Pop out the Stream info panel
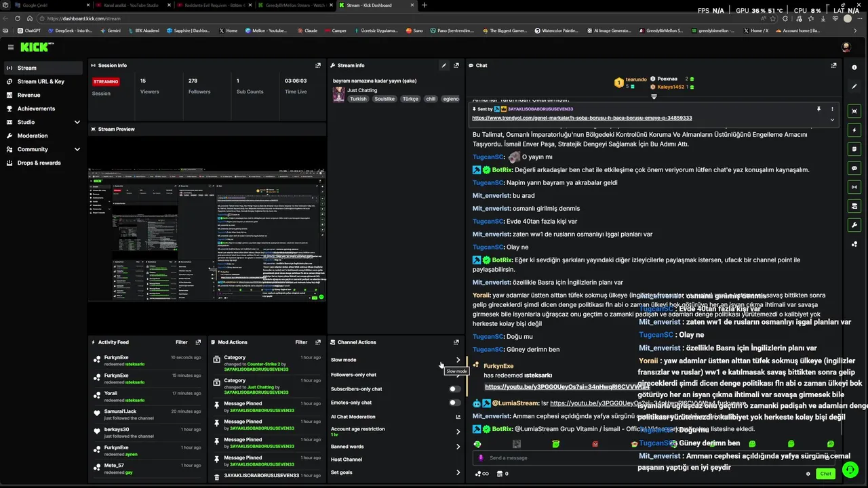Screen dimensions: 868x488 [x=456, y=66]
